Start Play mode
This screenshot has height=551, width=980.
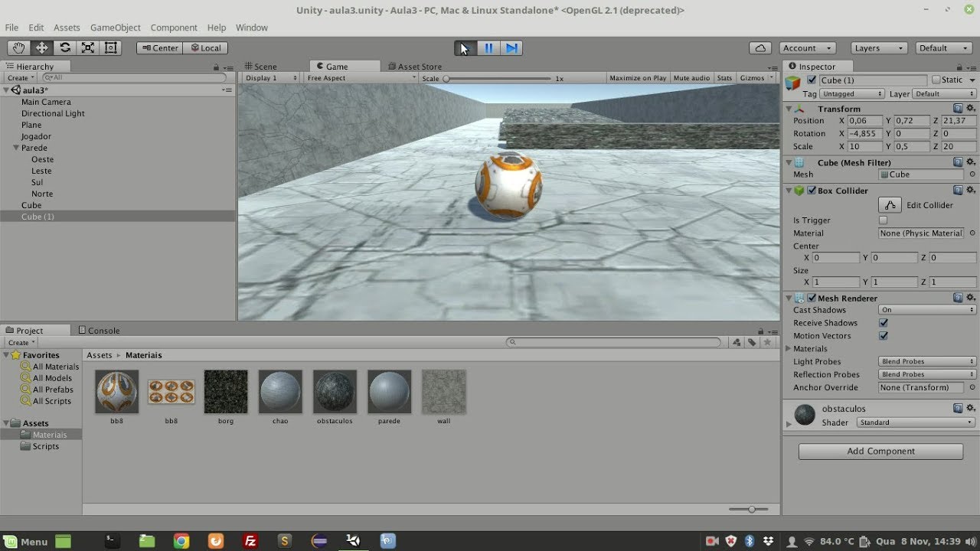(x=465, y=47)
